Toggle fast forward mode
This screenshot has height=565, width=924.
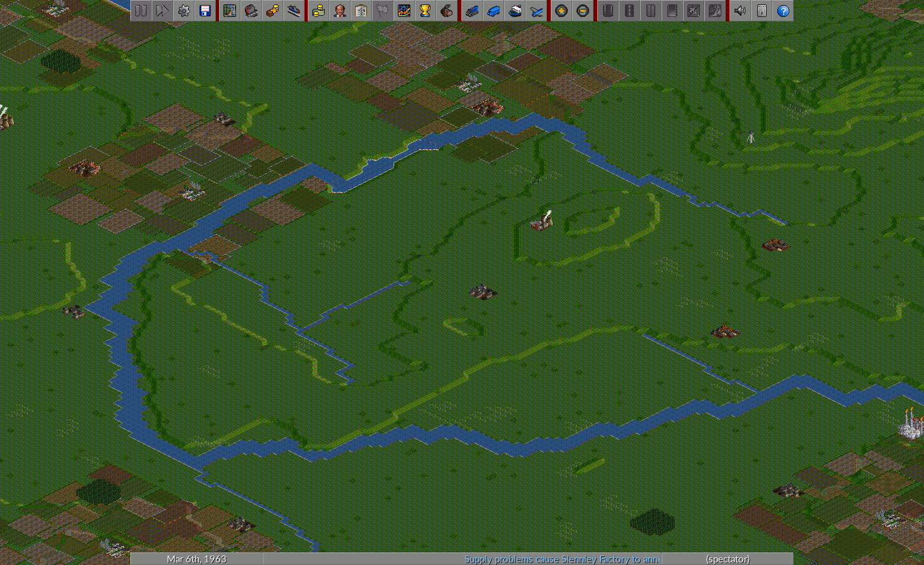(162, 11)
